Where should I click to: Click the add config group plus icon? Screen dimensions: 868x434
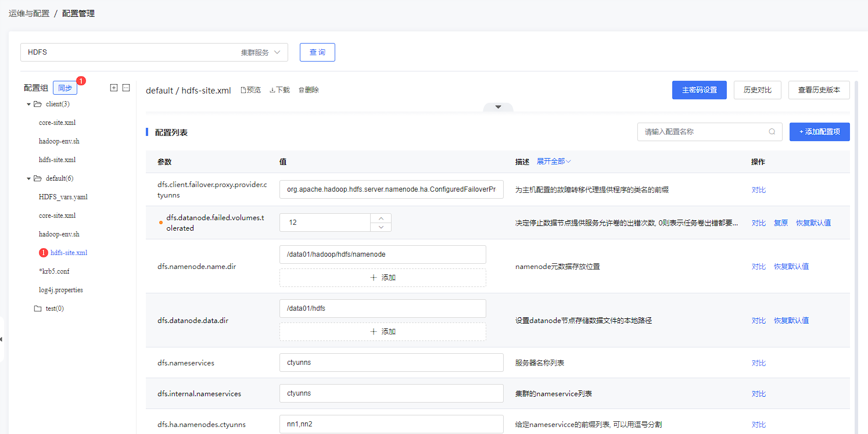tap(114, 88)
